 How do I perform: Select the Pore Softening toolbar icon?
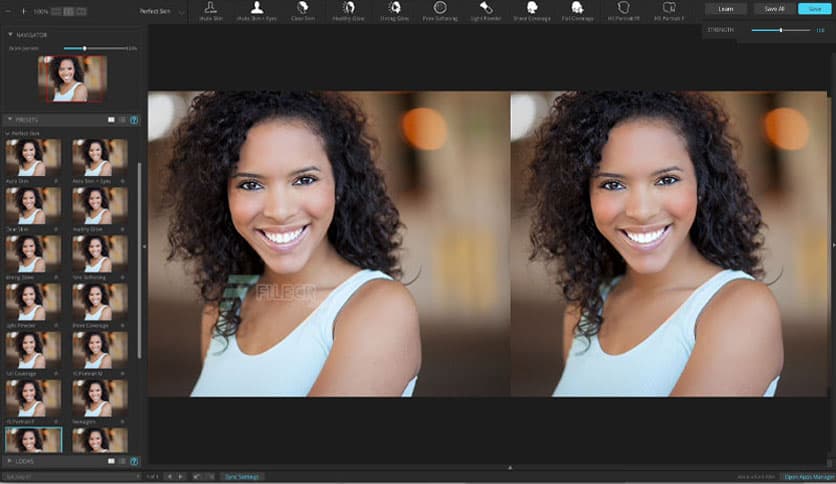440,10
